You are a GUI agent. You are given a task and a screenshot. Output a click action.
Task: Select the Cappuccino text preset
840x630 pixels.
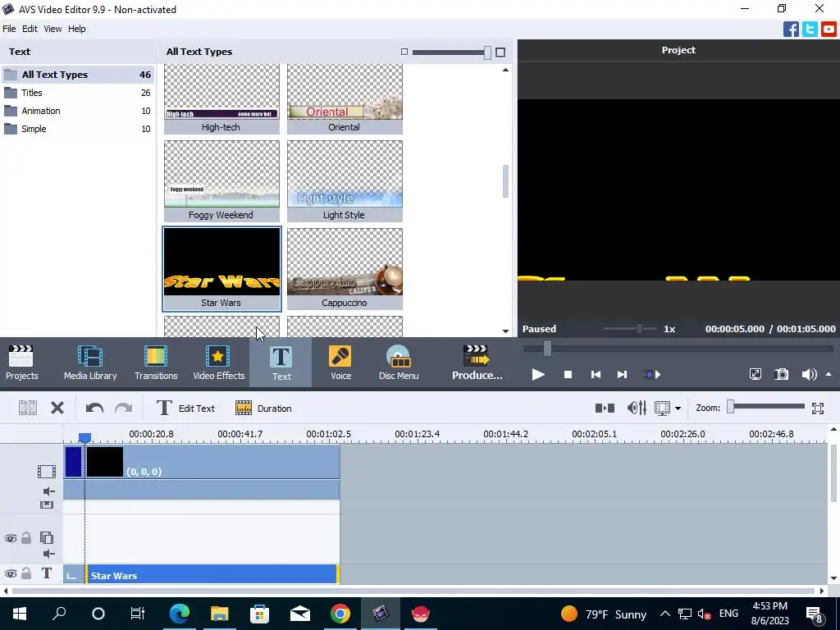(x=345, y=269)
